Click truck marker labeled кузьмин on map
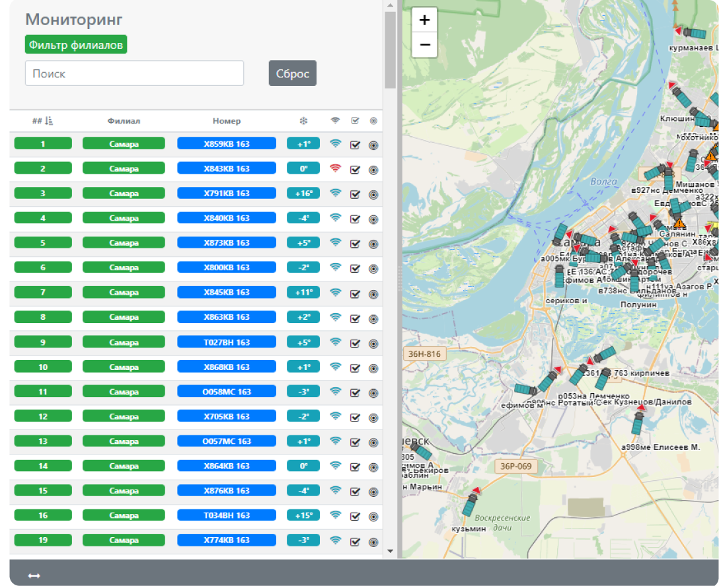Image resolution: width=719 pixels, height=588 pixels. click(470, 504)
